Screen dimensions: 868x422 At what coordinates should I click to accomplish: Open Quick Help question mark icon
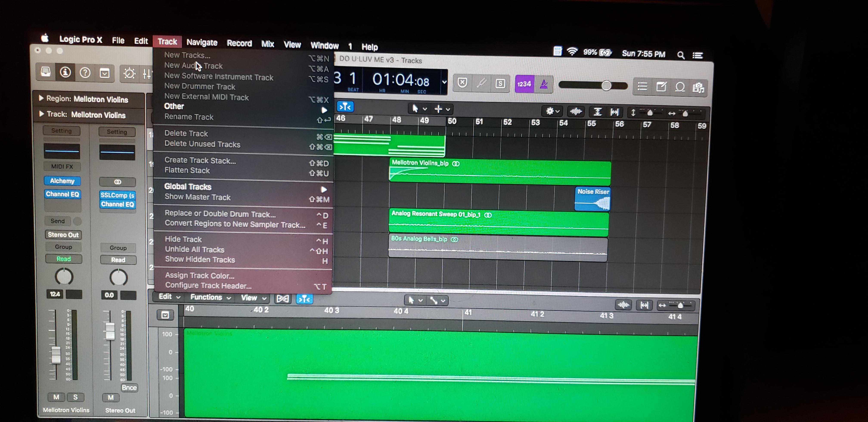click(85, 73)
